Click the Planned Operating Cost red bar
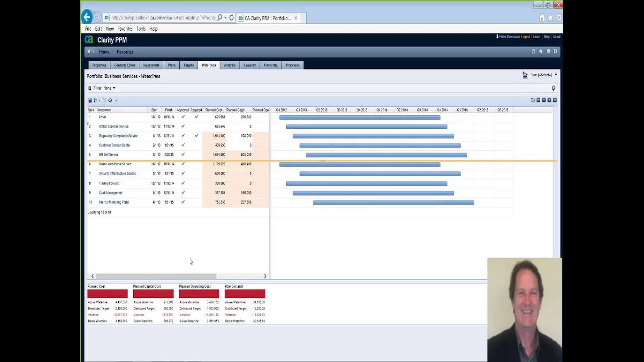This screenshot has width=644, height=362. click(199, 294)
